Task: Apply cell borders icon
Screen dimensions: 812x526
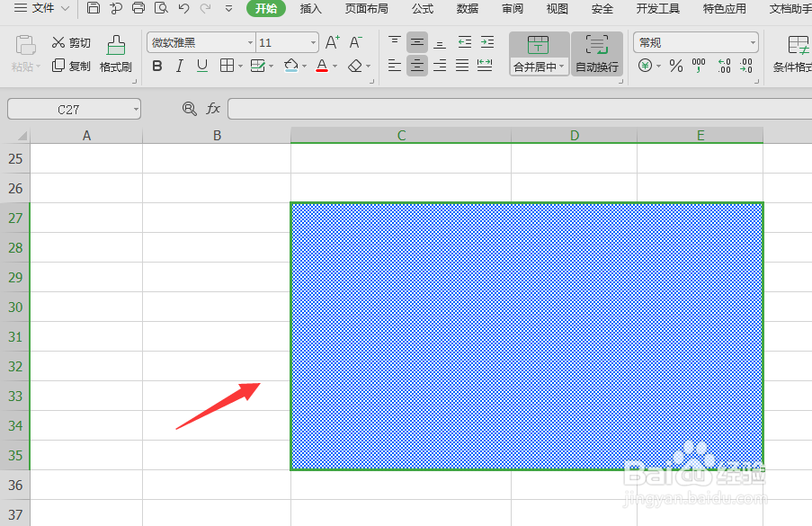Action: tap(227, 66)
